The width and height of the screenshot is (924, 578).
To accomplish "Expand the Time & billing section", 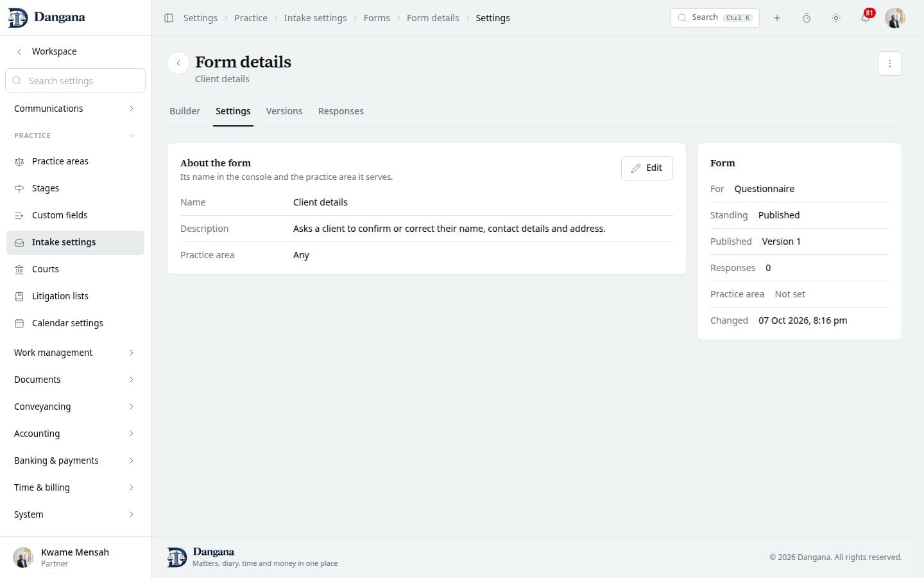I will tap(75, 487).
